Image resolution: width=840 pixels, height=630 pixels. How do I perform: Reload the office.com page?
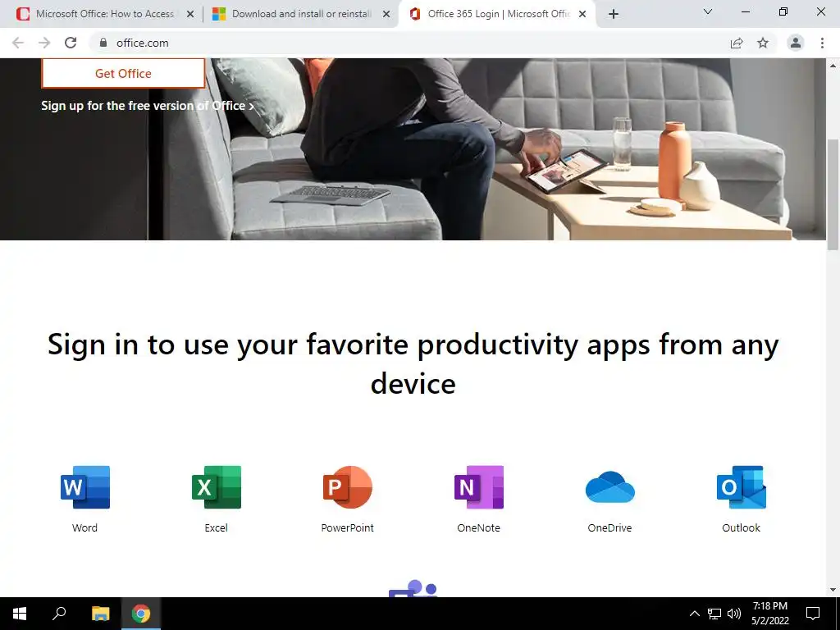71,43
